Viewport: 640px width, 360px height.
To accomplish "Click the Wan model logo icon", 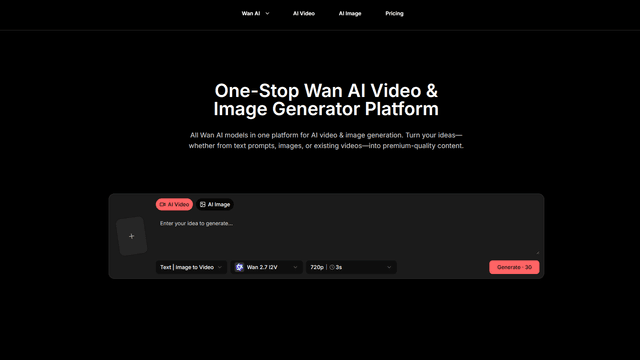I will click(240, 267).
